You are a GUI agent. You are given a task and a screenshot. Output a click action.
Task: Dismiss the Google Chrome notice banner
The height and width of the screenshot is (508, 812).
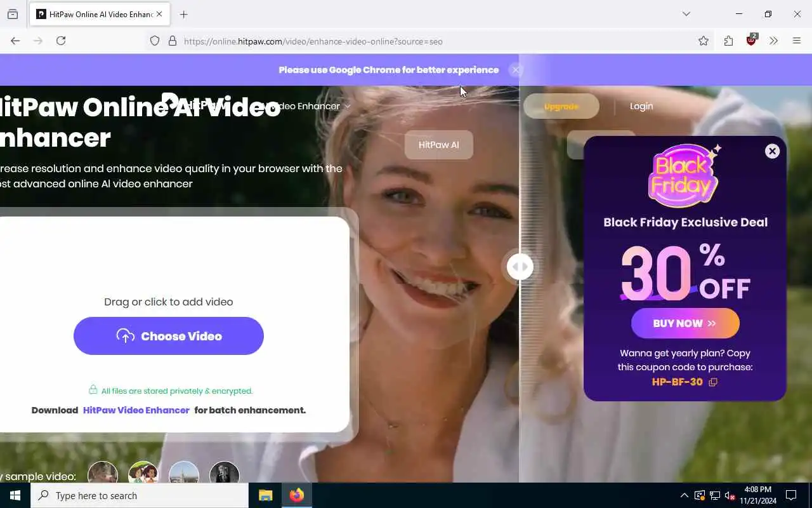point(516,70)
